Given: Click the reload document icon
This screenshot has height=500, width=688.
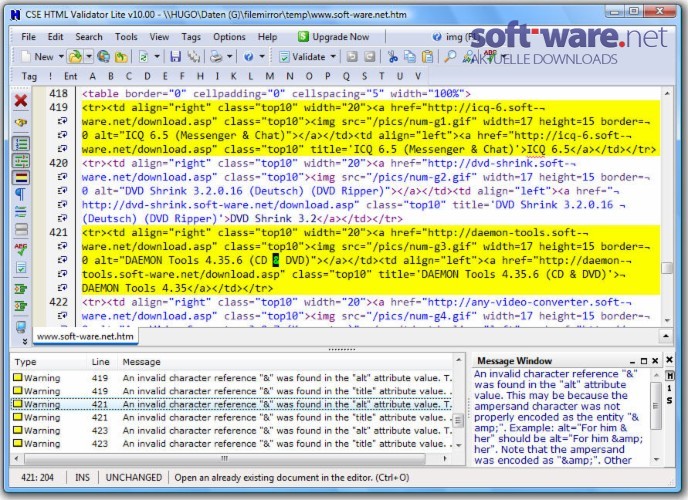Looking at the screenshot, I should [143, 57].
